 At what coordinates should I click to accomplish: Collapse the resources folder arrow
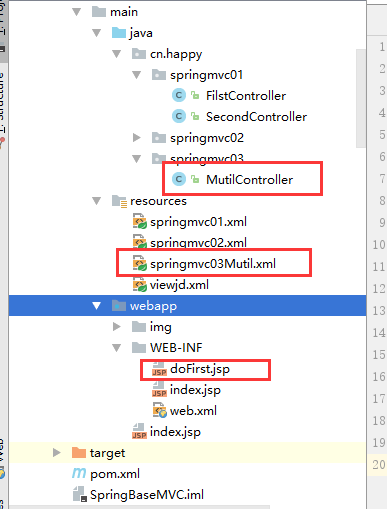click(x=97, y=201)
